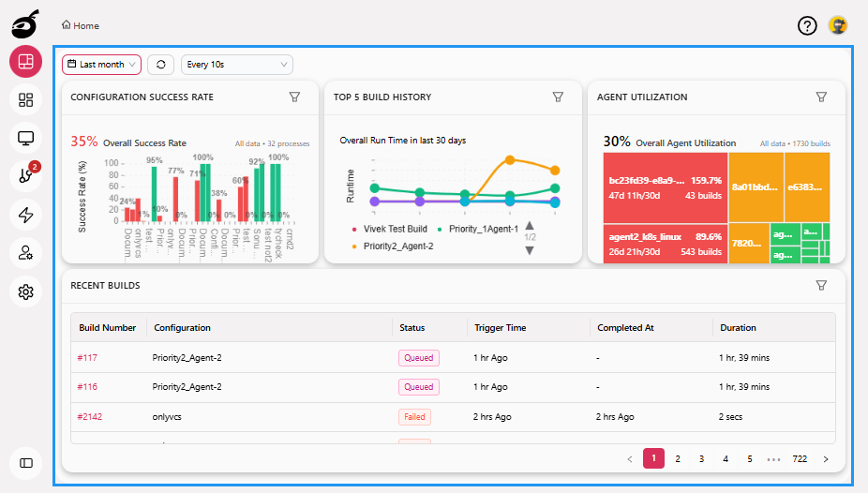Viewport: 868px width, 493px height.
Task: Expand the Every 10s refresh interval dropdown
Action: (x=237, y=65)
